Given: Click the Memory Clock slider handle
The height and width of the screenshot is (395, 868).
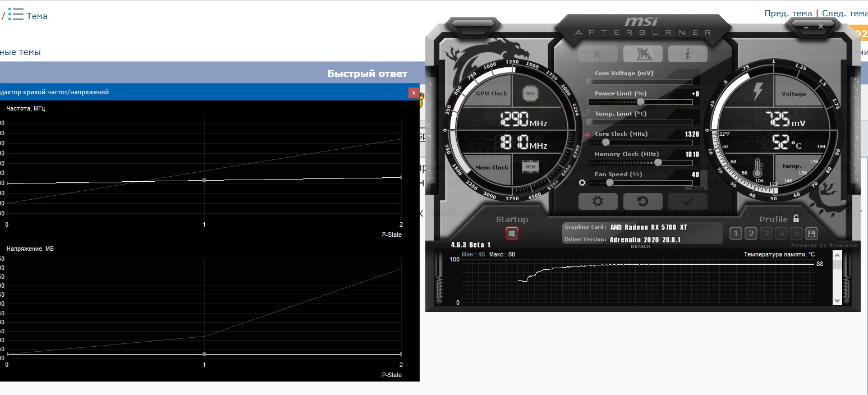Looking at the screenshot, I should coord(658,162).
